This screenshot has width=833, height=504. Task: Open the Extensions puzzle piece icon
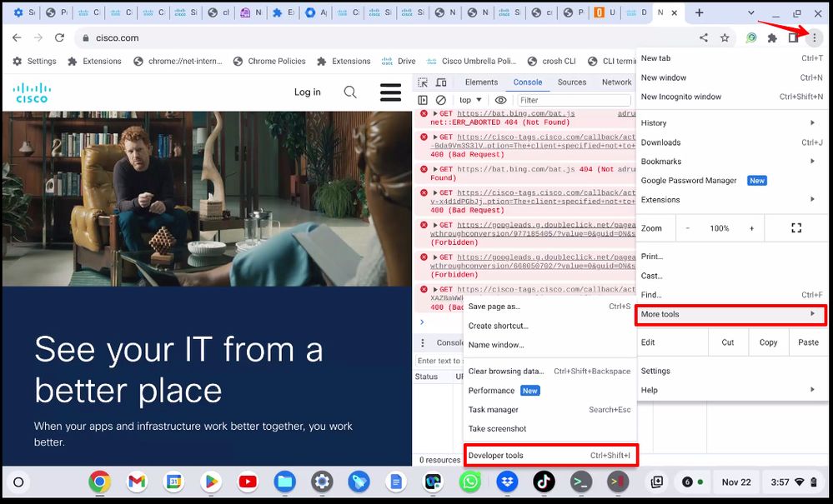pos(772,37)
